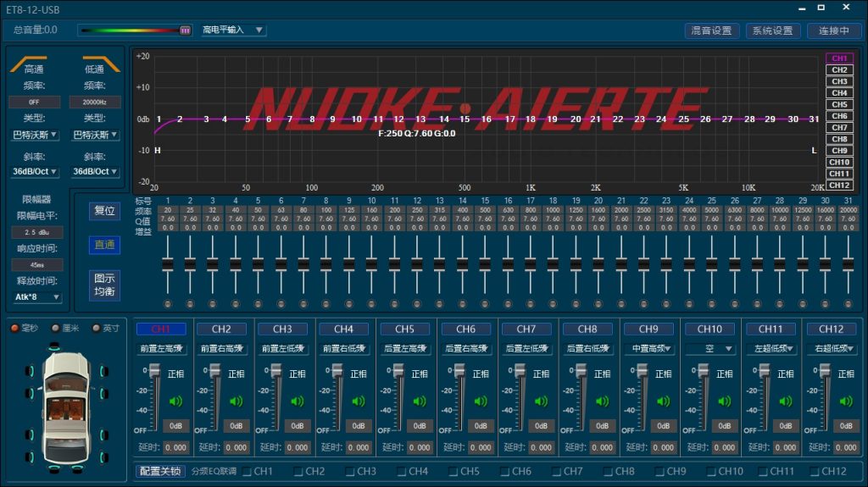Open the 高电平输入 input dropdown

pos(233,30)
